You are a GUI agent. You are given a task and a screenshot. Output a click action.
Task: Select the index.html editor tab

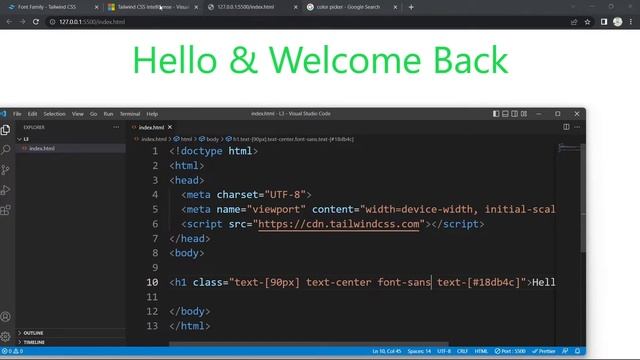151,127
